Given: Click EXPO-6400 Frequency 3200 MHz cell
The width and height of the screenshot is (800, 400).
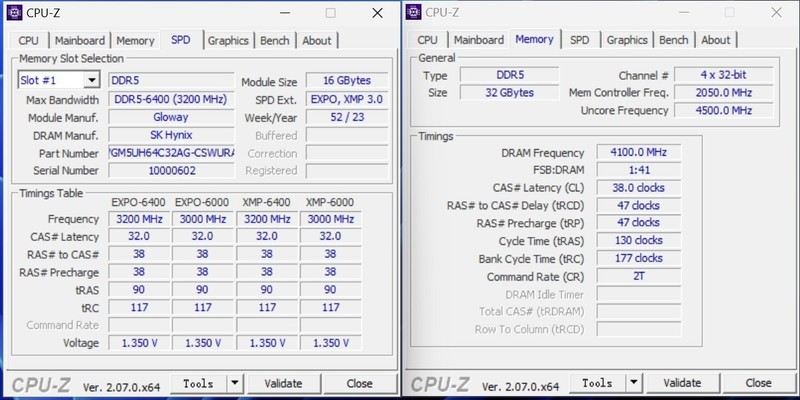Looking at the screenshot, I should tap(139, 219).
